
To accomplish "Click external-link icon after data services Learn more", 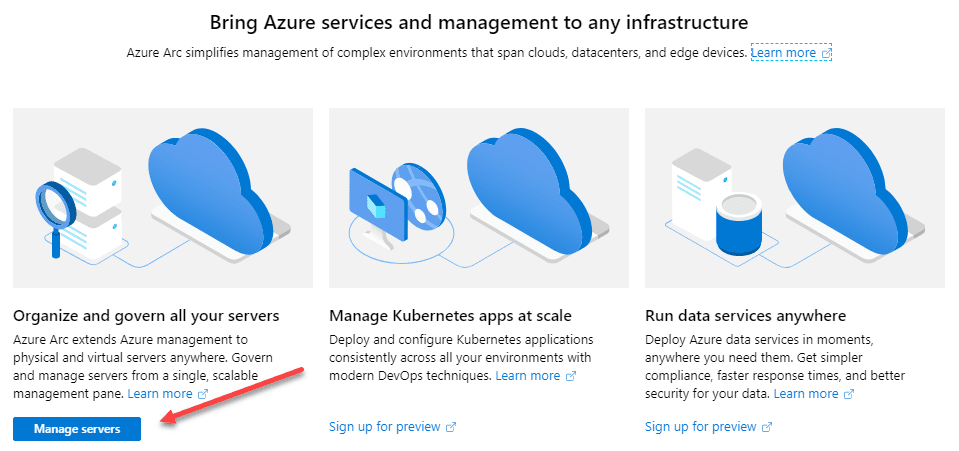I will (849, 395).
